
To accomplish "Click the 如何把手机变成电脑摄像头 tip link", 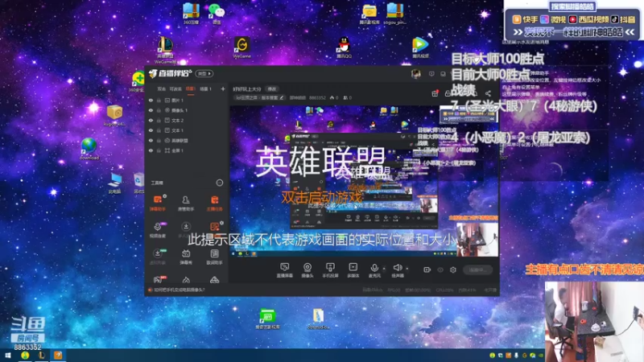I will tap(179, 290).
